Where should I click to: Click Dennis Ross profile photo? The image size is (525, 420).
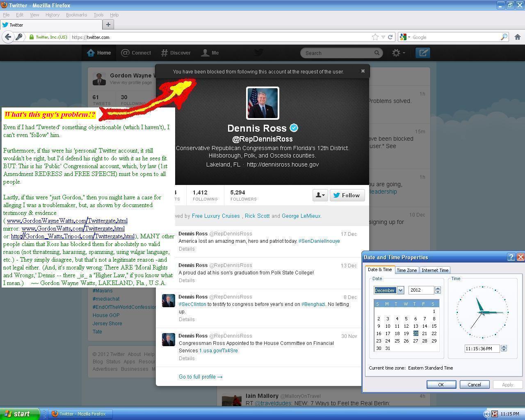coord(262,103)
